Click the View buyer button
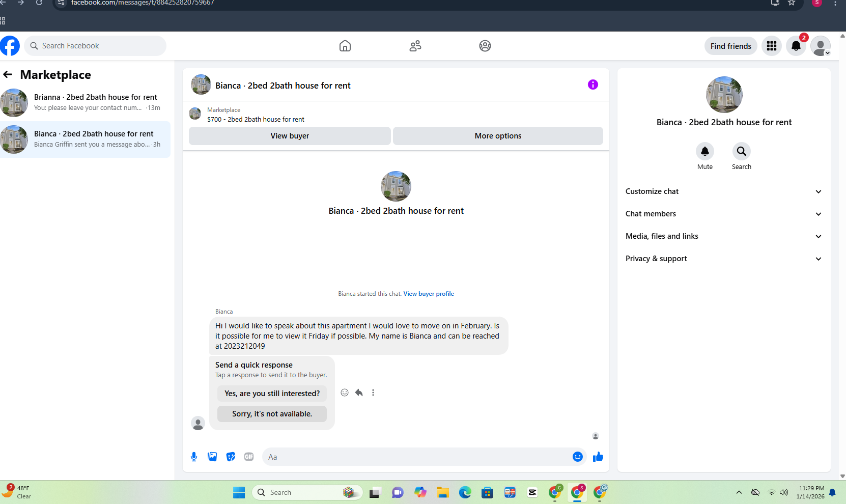 (x=290, y=136)
